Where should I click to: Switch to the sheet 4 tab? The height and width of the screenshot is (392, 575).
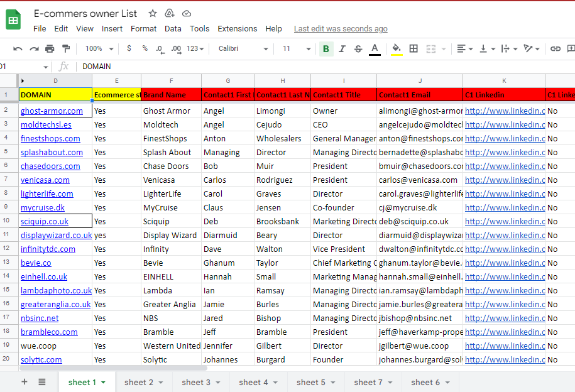[258, 383]
